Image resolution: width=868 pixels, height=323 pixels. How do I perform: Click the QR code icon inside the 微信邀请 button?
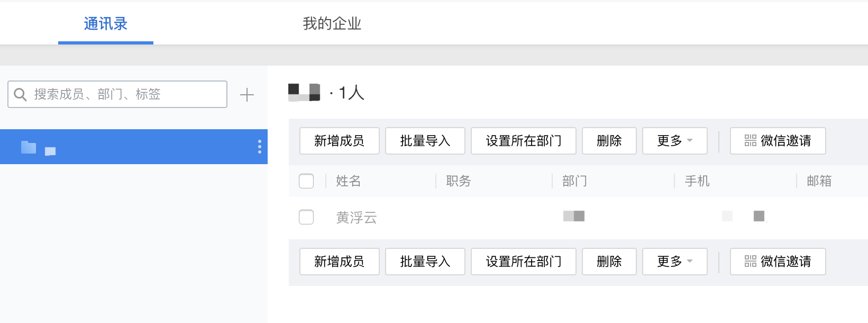click(751, 141)
